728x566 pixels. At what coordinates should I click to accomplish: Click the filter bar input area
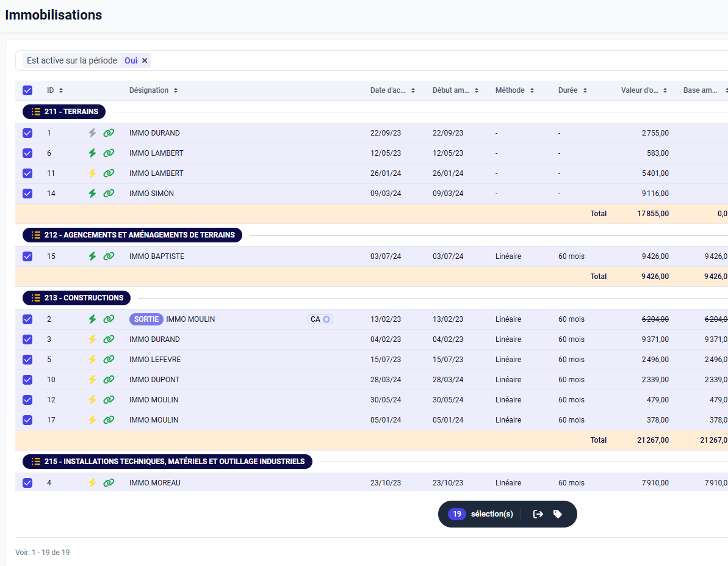coord(427,60)
